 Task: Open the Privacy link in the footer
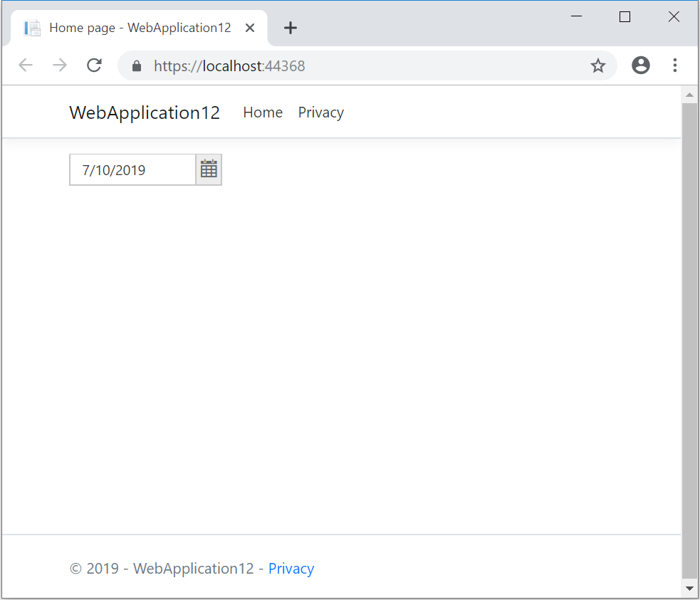coord(291,568)
